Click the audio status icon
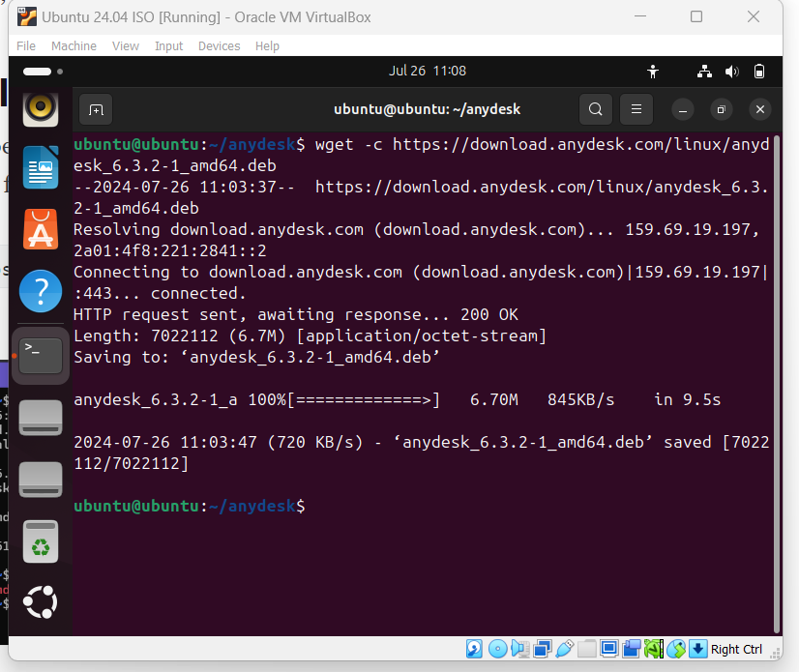The width and height of the screenshot is (799, 672). click(x=519, y=649)
